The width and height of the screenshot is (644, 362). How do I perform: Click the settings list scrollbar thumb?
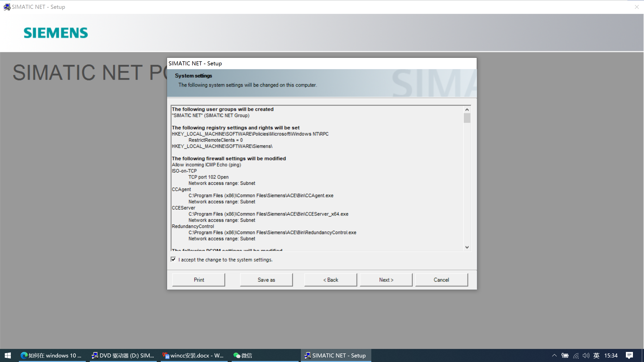tap(467, 118)
